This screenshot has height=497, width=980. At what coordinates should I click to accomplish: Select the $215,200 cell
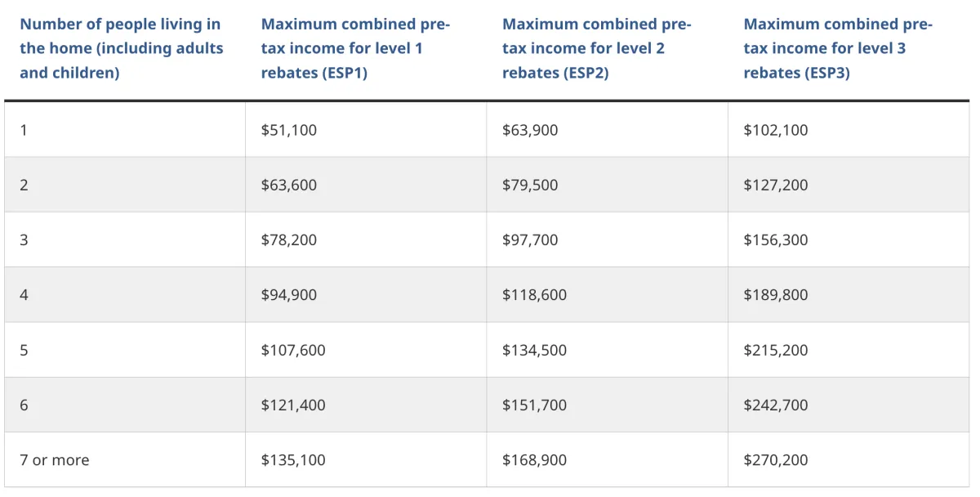click(x=776, y=350)
